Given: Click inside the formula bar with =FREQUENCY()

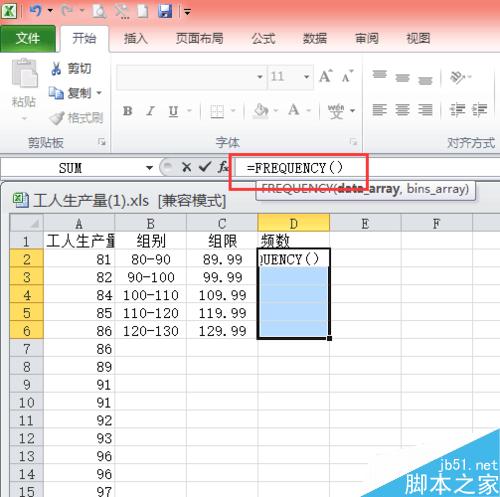Looking at the screenshot, I should 367,168.
